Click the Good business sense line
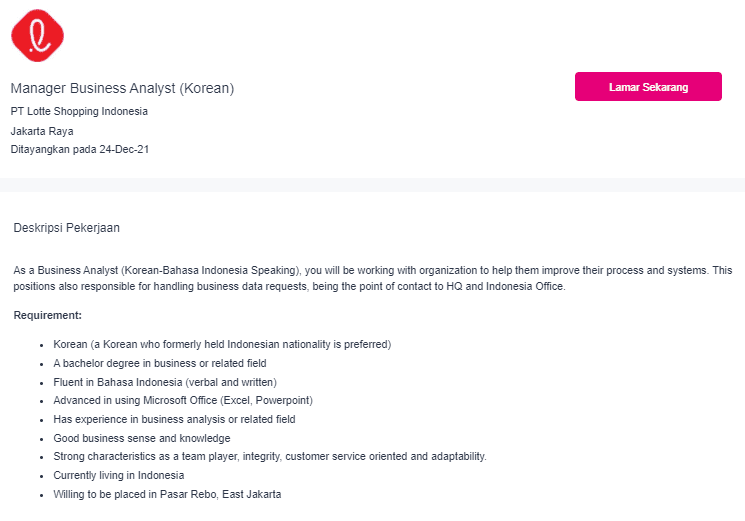The width and height of the screenshot is (745, 521). coord(142,438)
